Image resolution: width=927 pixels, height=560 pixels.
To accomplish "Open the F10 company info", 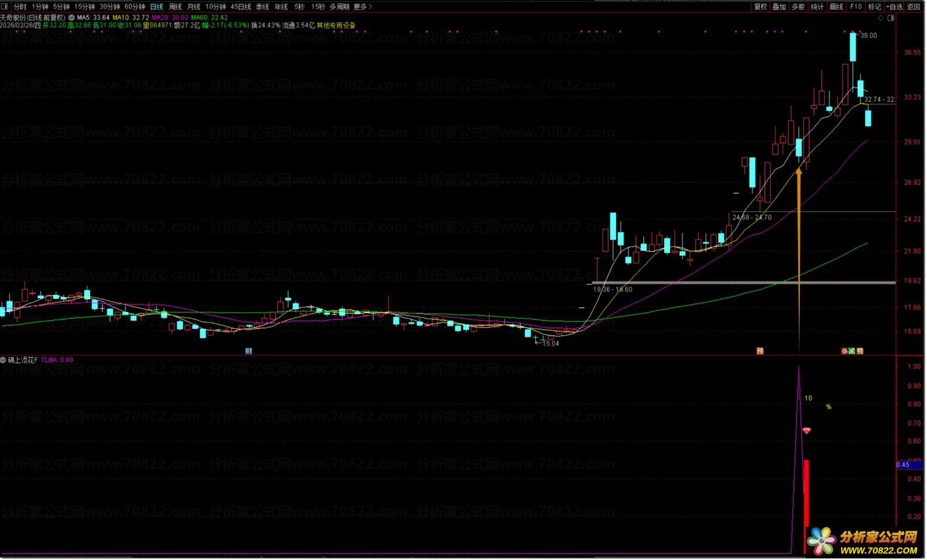I will tap(856, 7).
